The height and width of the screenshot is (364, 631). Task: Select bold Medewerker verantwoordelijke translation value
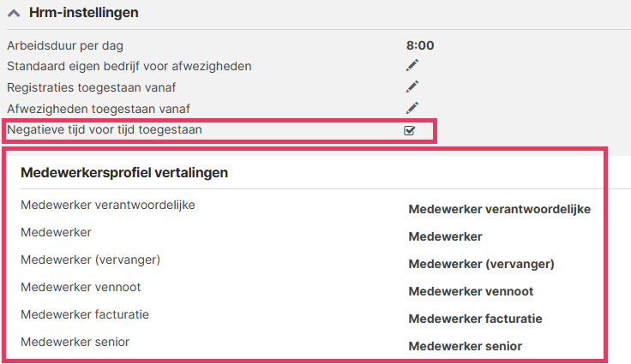point(499,209)
